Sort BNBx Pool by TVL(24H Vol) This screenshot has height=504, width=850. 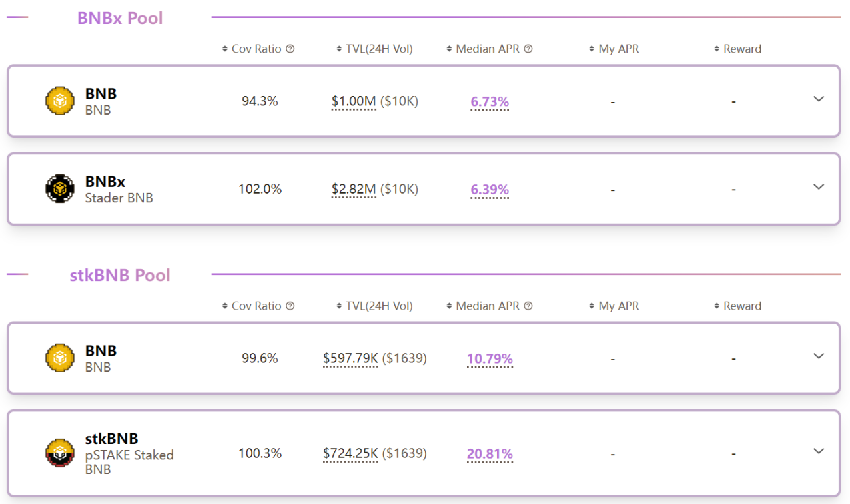pos(374,49)
